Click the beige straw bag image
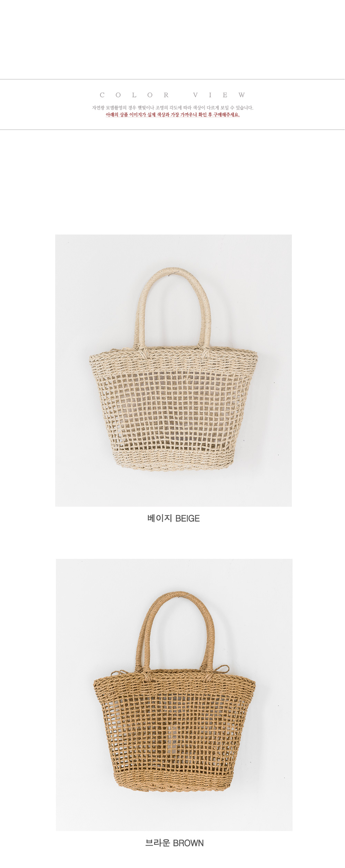 [x=174, y=370]
